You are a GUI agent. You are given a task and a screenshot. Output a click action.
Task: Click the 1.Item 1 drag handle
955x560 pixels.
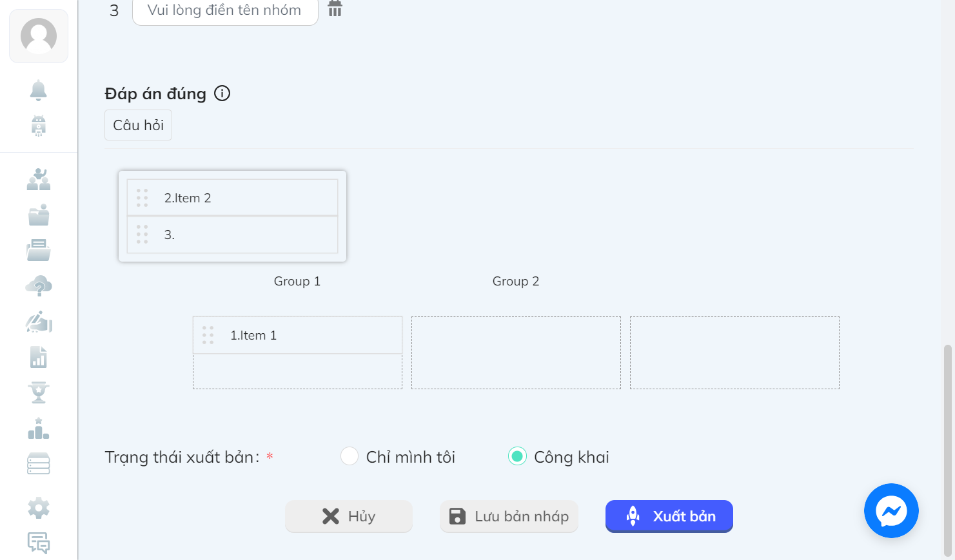pos(208,335)
